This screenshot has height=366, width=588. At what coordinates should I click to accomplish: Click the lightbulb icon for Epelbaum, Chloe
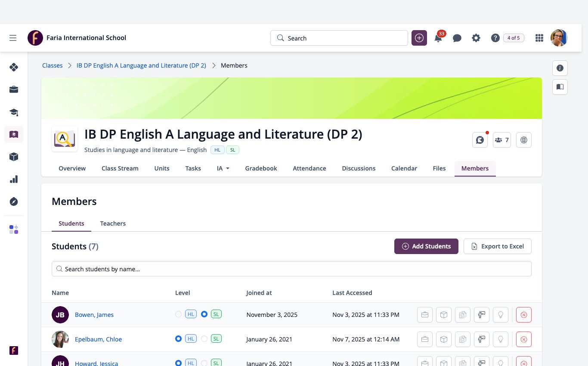point(501,339)
